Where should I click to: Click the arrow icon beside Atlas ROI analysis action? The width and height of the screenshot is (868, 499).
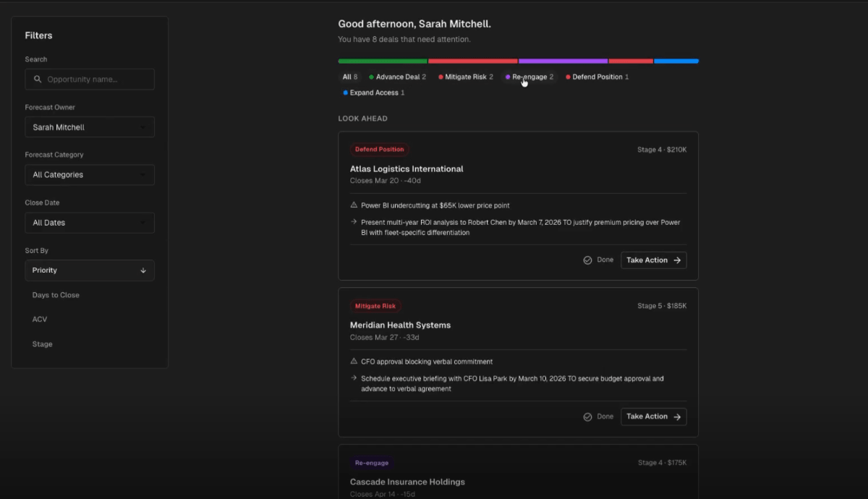click(x=354, y=222)
